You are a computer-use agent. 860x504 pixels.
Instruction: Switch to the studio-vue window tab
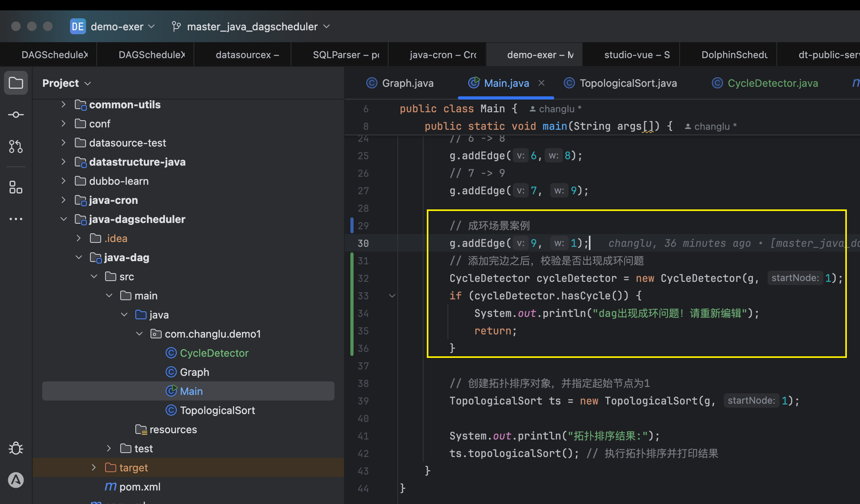tap(631, 55)
